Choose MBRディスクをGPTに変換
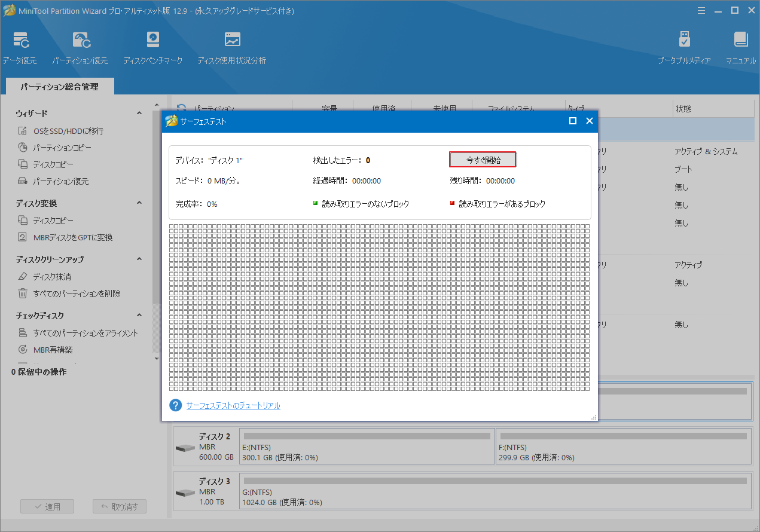 click(66, 237)
